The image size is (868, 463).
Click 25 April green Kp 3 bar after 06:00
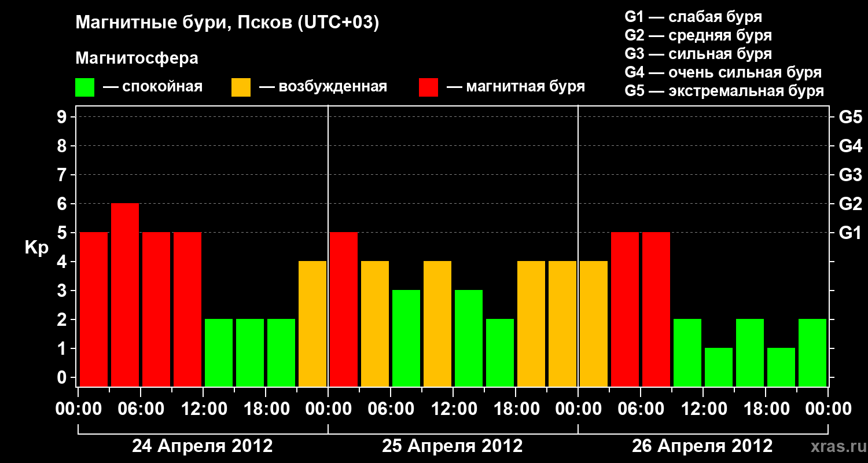point(406,339)
